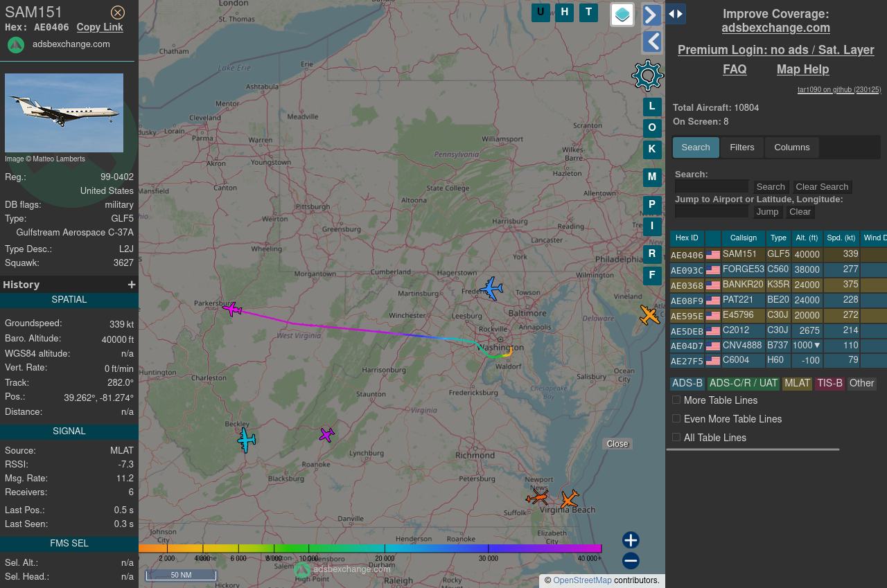Viewport: 887px width, 588px height.
Task: Switch to the Columns tab
Action: pos(792,148)
